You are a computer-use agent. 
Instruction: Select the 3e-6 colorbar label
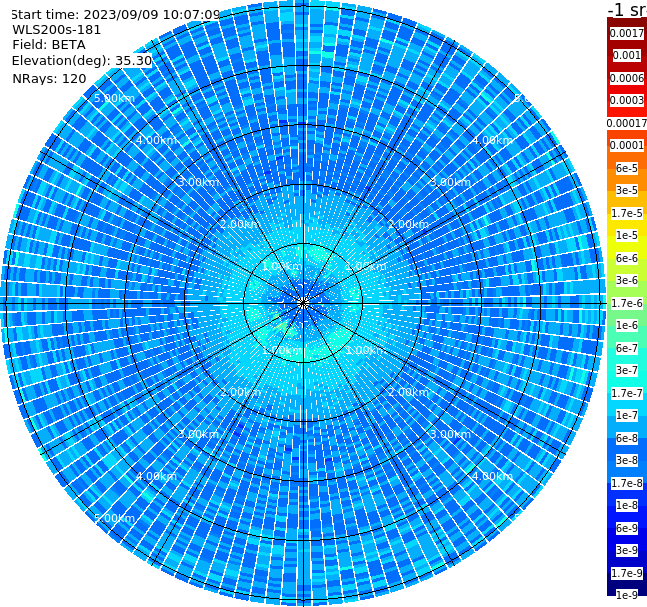(x=627, y=280)
